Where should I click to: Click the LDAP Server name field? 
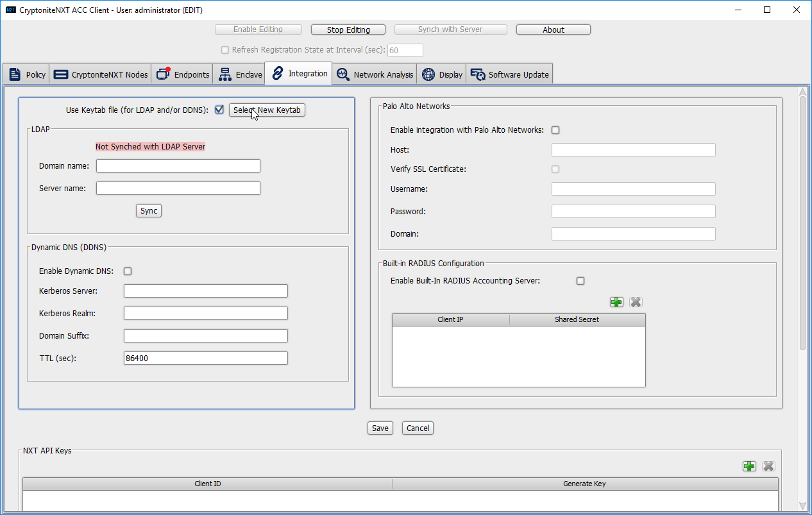(178, 189)
